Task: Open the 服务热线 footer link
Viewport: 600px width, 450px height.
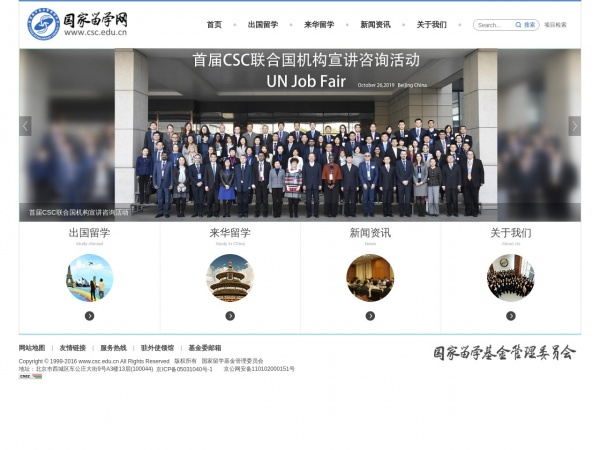Action: coord(113,348)
